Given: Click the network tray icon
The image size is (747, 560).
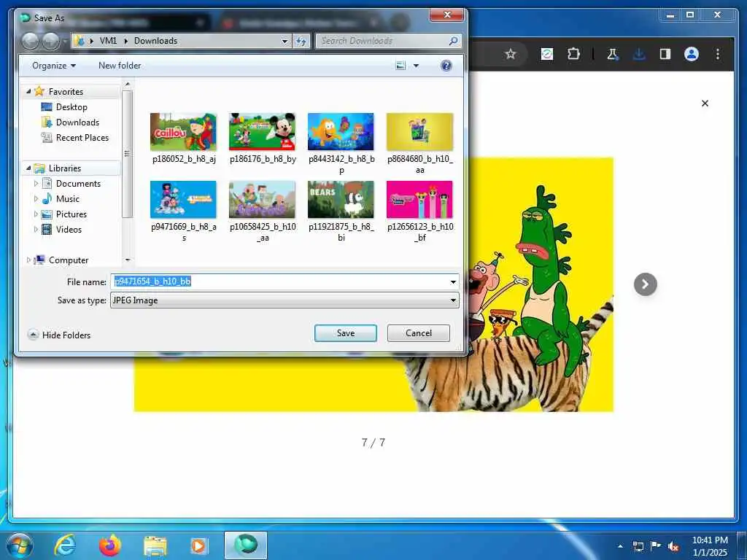Looking at the screenshot, I should [638, 546].
